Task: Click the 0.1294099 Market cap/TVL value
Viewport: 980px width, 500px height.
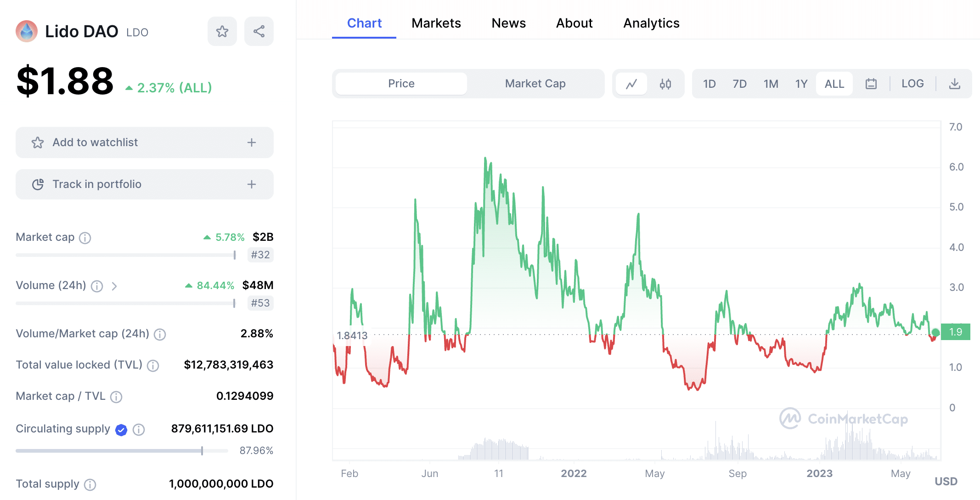Action: tap(245, 396)
